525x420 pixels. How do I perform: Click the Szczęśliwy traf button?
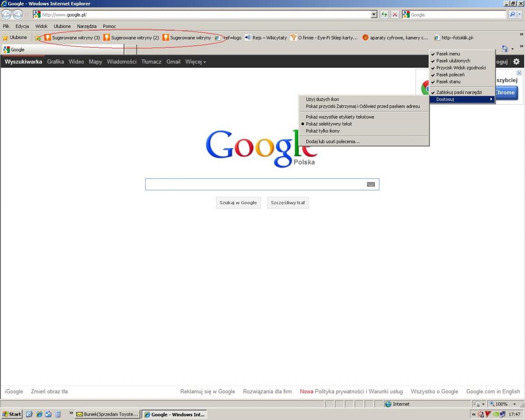click(288, 203)
